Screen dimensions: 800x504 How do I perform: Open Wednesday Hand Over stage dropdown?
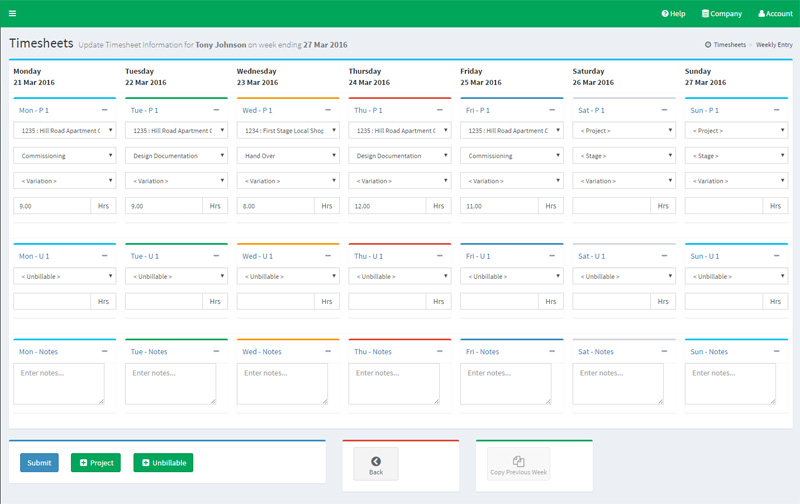pyautogui.click(x=288, y=156)
